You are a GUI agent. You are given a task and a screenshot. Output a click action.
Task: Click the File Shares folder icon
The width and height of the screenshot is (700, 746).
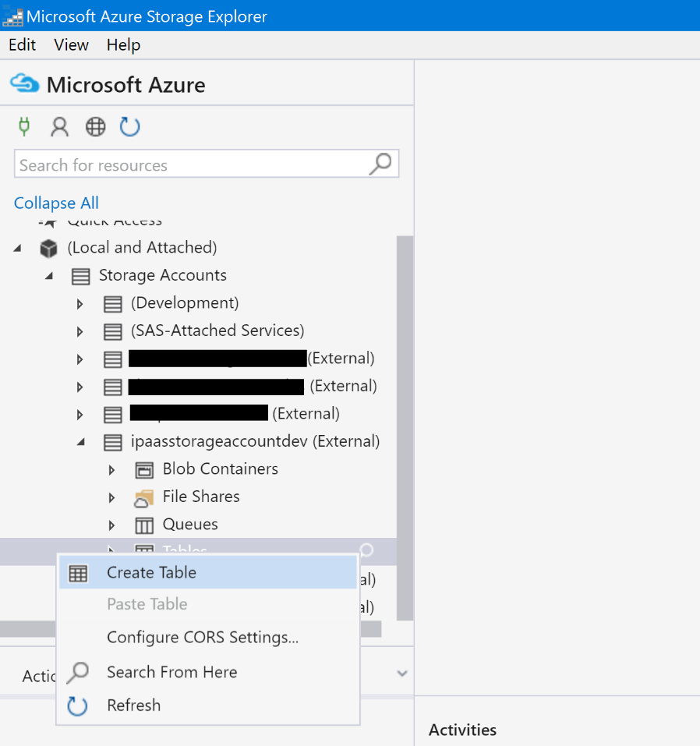point(144,497)
